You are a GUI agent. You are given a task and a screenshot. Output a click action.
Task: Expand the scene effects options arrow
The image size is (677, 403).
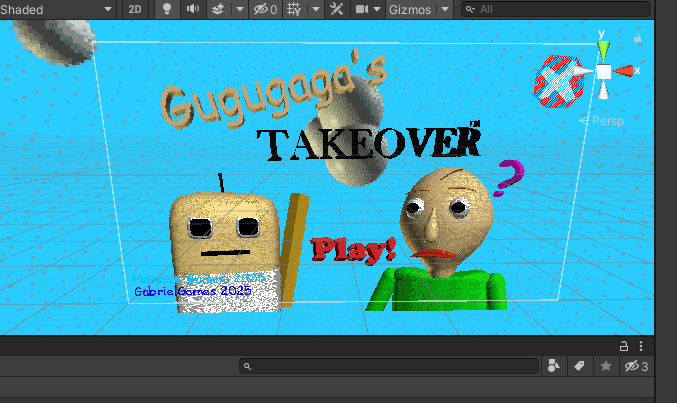pyautogui.click(x=240, y=10)
